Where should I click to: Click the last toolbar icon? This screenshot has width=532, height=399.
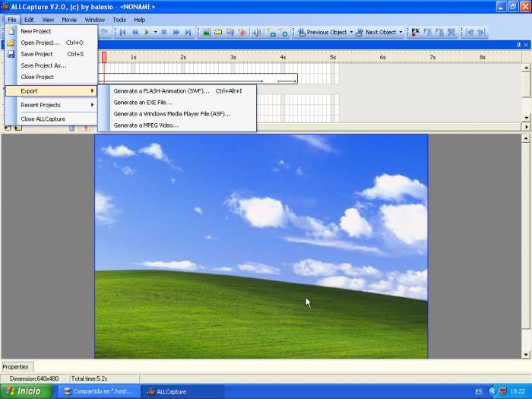(x=481, y=32)
